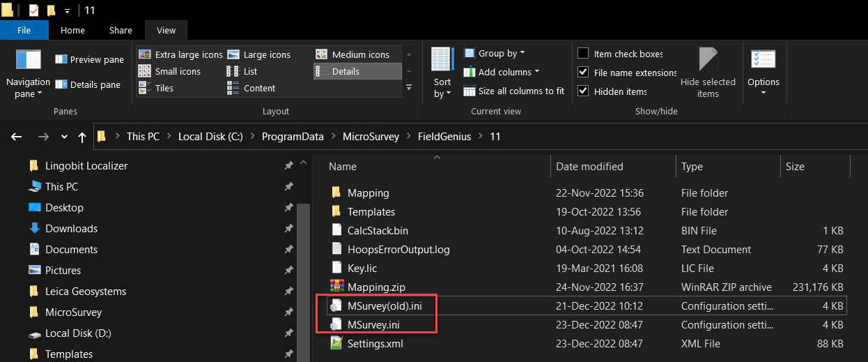The height and width of the screenshot is (362, 868).
Task: Toggle the Preview pane
Action: (x=89, y=60)
